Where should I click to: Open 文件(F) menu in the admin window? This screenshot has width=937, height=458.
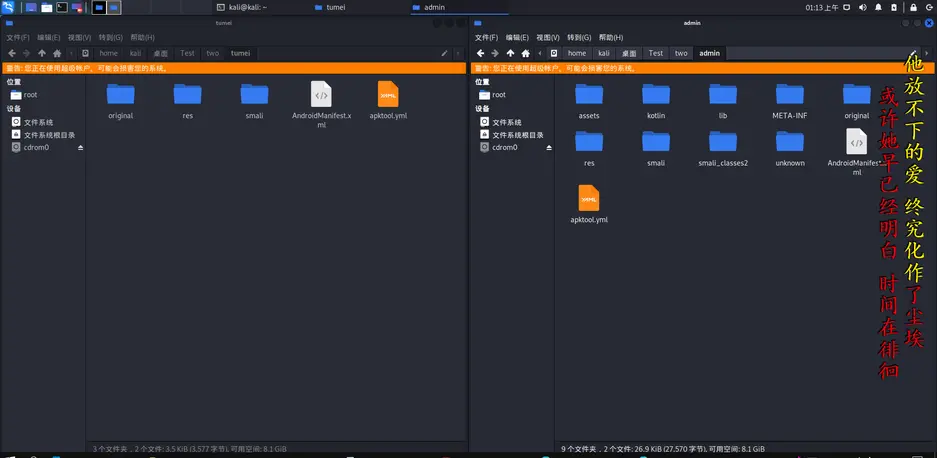click(x=486, y=38)
